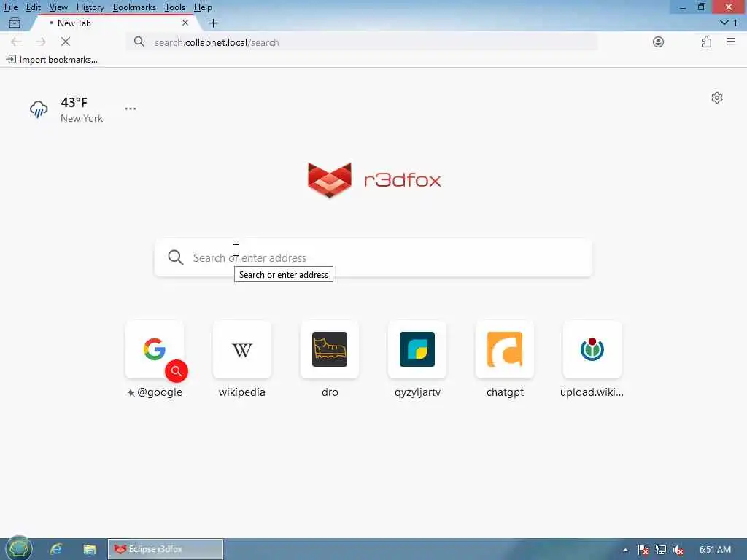Click the red search badge on Google tile
The width and height of the screenshot is (747, 560).
177,371
